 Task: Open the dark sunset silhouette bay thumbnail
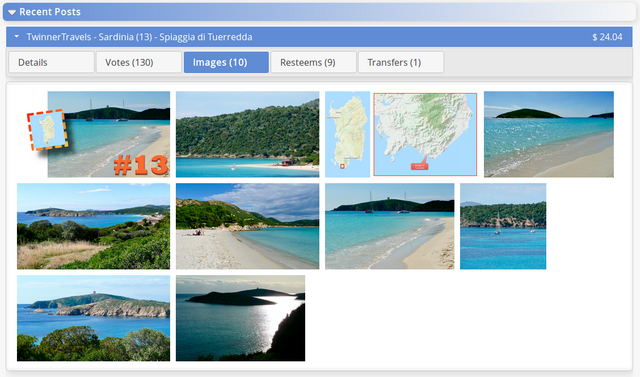click(240, 318)
